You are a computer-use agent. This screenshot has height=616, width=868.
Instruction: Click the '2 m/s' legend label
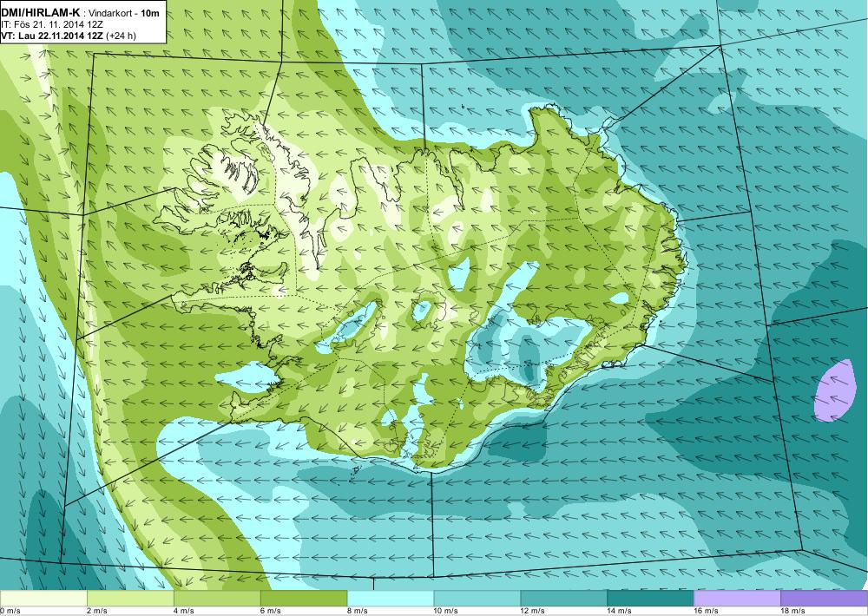tap(97, 611)
